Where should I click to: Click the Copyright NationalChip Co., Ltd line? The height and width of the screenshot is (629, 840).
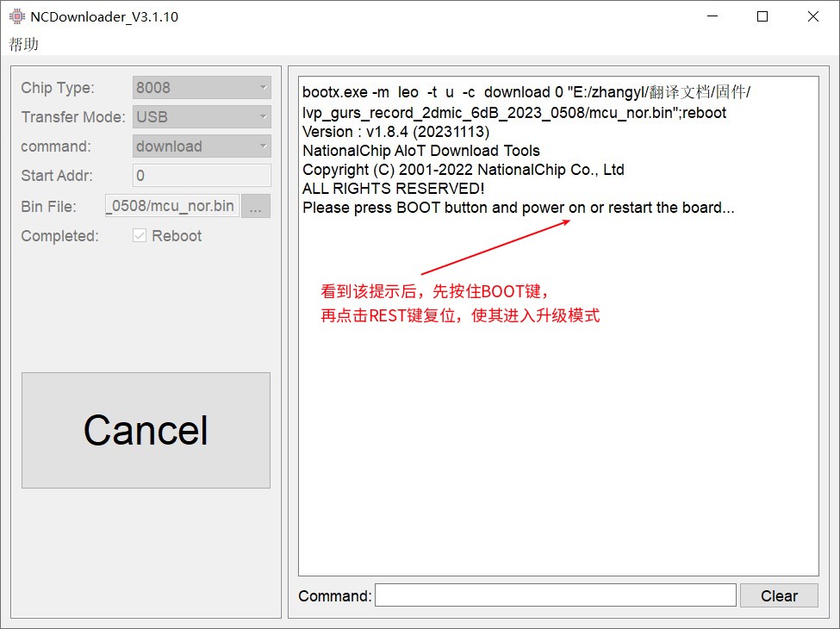click(x=464, y=170)
